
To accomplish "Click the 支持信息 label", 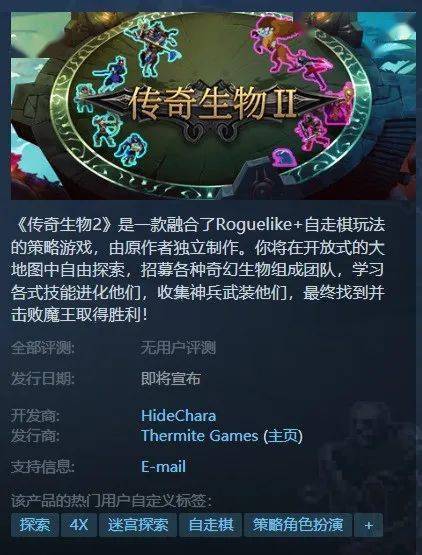I will tap(43, 467).
